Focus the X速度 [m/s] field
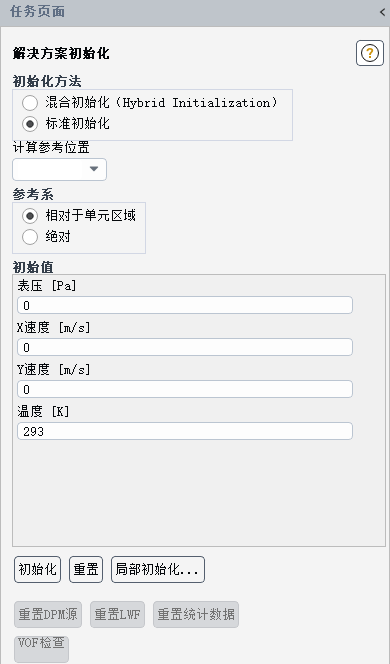Screen dimensions: 390x664 tap(185, 347)
